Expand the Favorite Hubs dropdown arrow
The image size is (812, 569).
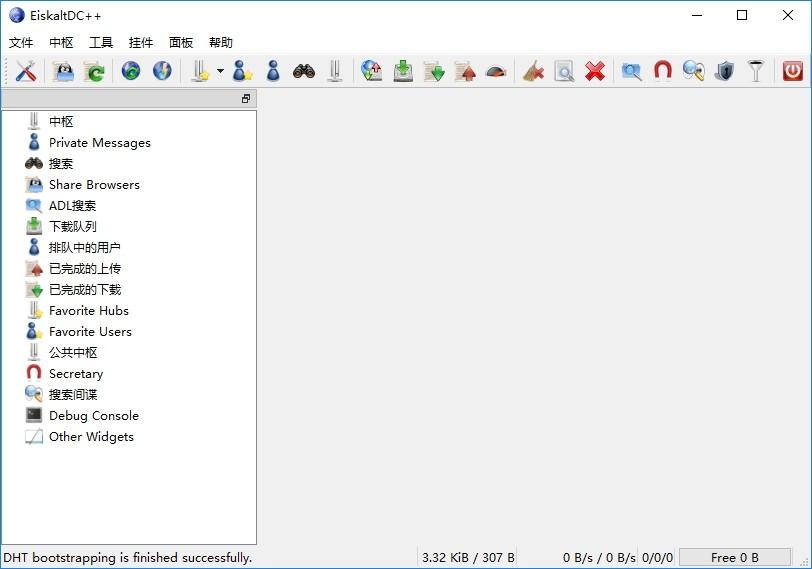tap(220, 71)
